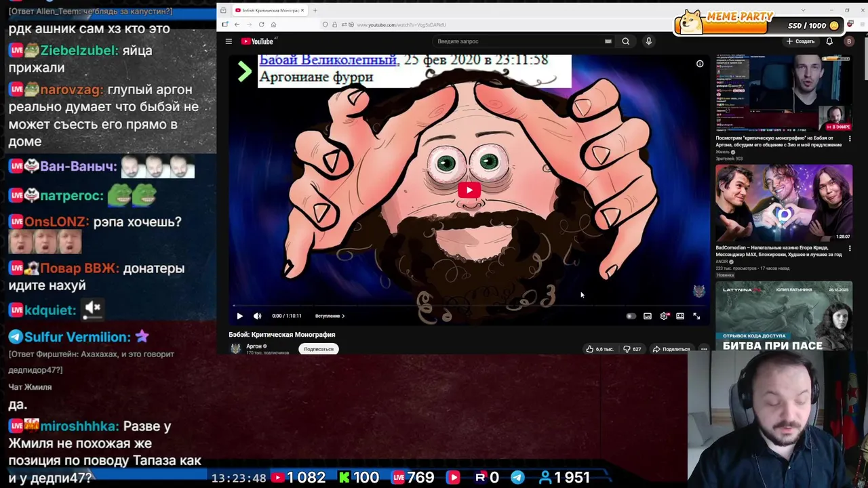
Task: Open YouTube notifications bell
Action: [829, 41]
